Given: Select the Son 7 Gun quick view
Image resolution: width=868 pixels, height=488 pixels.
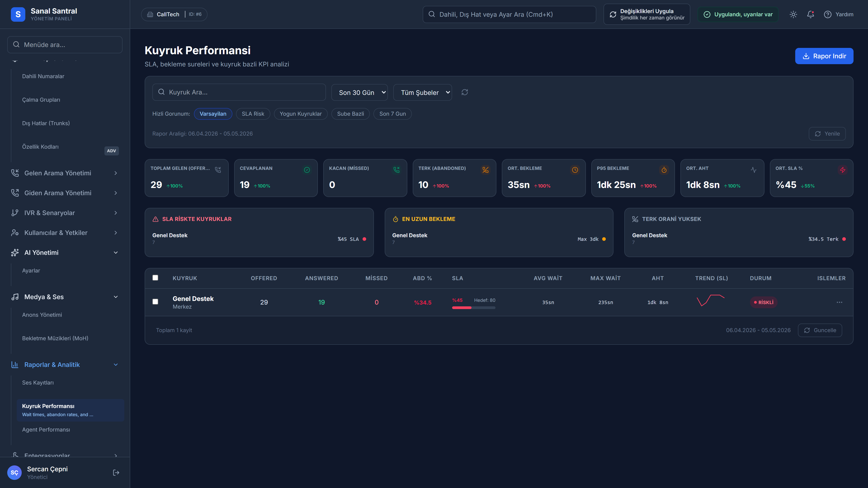Looking at the screenshot, I should tap(393, 114).
